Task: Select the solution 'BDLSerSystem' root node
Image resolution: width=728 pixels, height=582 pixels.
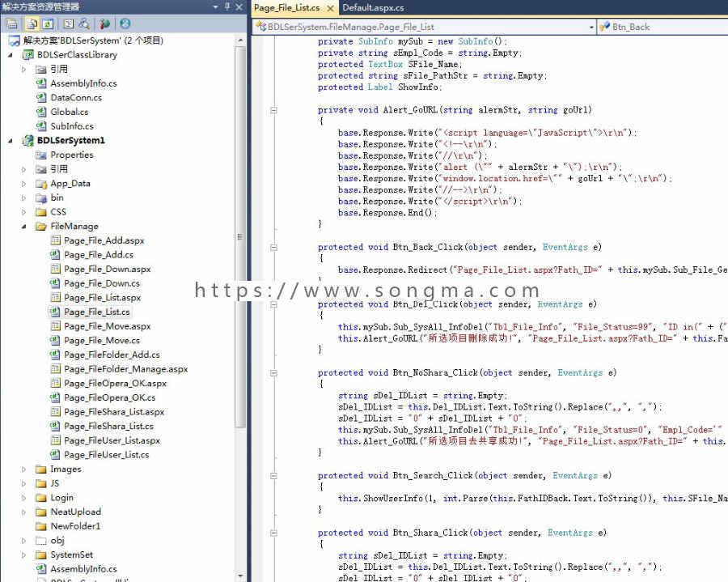Action: (93, 40)
